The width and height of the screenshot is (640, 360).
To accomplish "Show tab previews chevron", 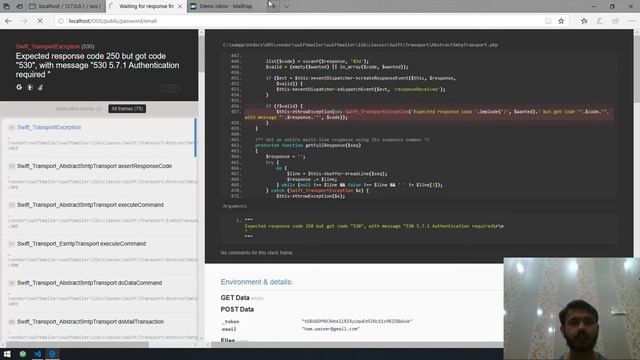I will (287, 6).
